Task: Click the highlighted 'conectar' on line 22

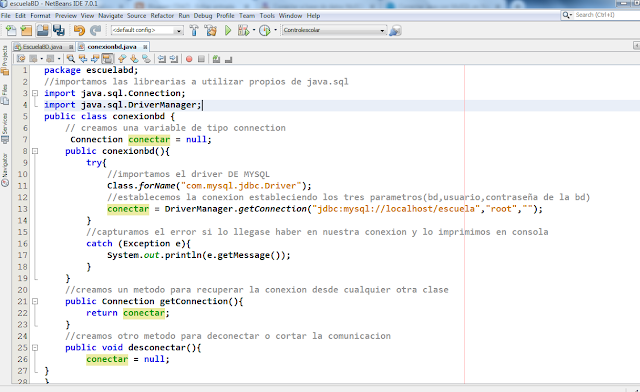Action: pyautogui.click(x=144, y=313)
